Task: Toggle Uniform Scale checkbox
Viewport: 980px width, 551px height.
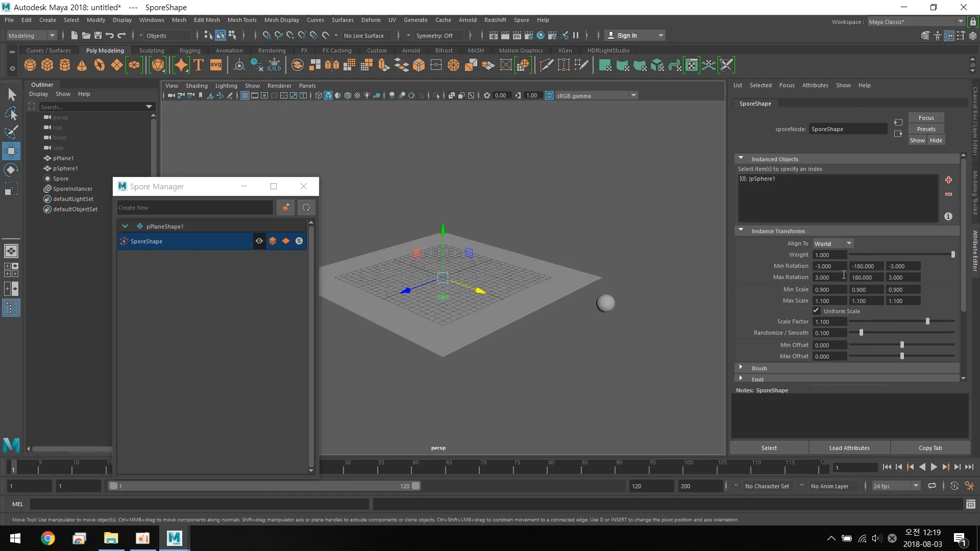Action: pyautogui.click(x=816, y=311)
